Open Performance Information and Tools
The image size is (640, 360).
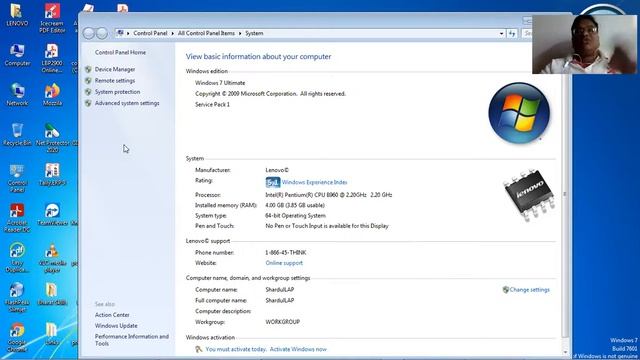click(x=131, y=340)
